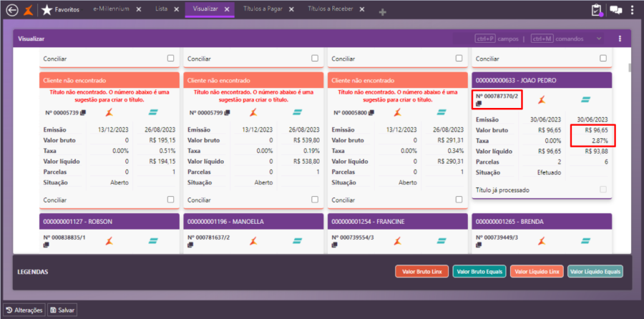Click the ctrl+P campos search field

[497, 39]
